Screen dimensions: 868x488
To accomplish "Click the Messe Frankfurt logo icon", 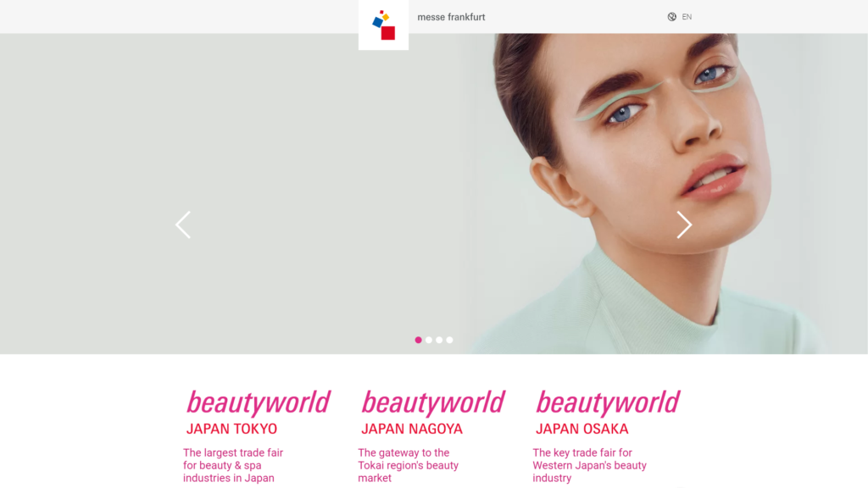I will pos(383,25).
